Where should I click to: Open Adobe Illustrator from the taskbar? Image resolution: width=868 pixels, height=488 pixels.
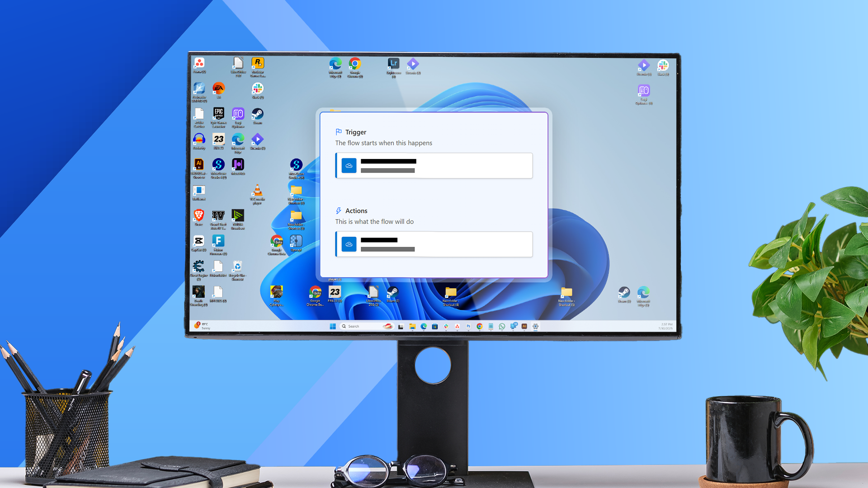click(x=524, y=326)
